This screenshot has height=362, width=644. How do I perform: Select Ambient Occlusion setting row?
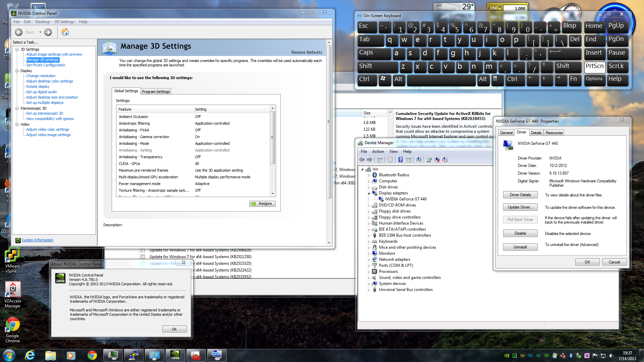click(x=193, y=117)
